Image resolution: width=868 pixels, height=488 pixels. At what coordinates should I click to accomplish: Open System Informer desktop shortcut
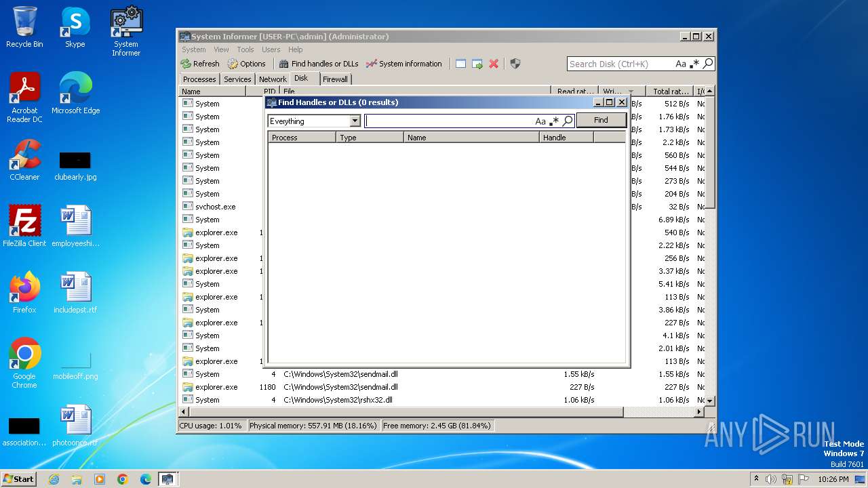tap(126, 31)
